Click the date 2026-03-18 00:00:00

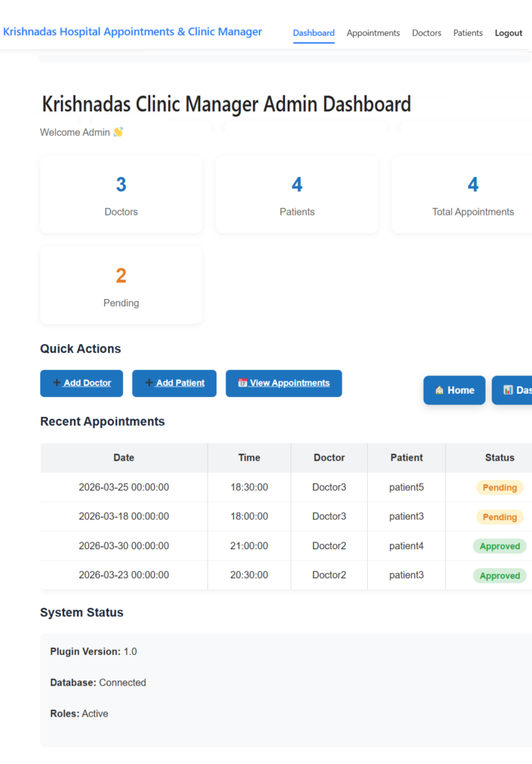[x=124, y=516]
